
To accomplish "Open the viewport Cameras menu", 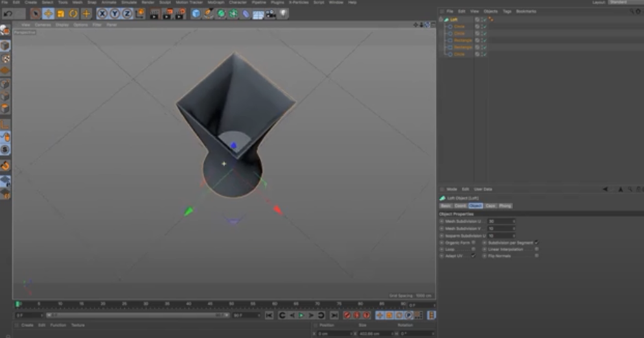I will click(43, 25).
